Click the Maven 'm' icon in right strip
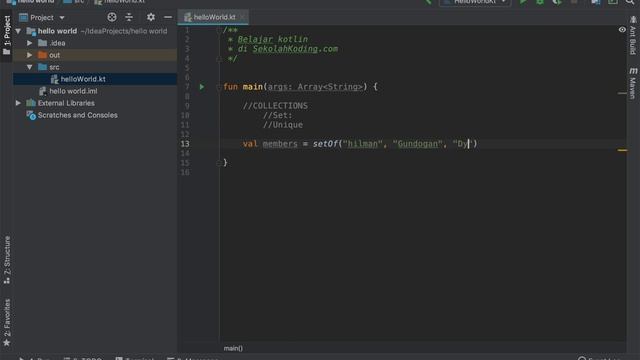This screenshot has height=360, width=640. tap(633, 71)
